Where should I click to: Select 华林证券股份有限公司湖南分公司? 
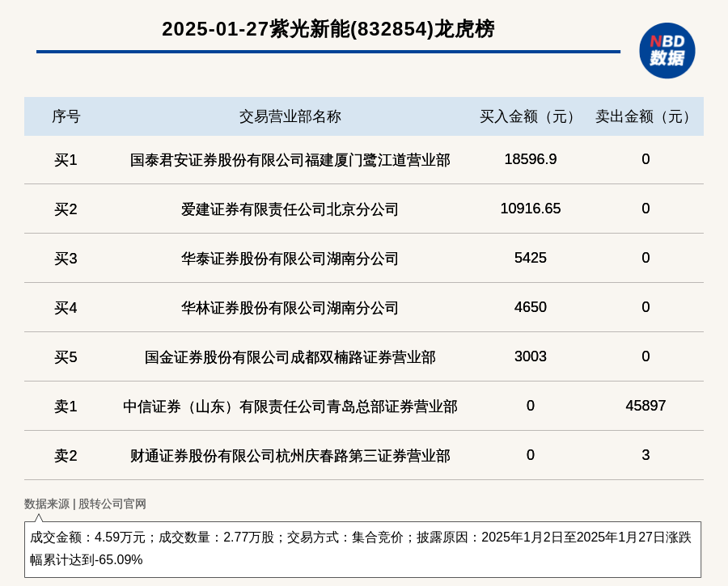click(290, 308)
